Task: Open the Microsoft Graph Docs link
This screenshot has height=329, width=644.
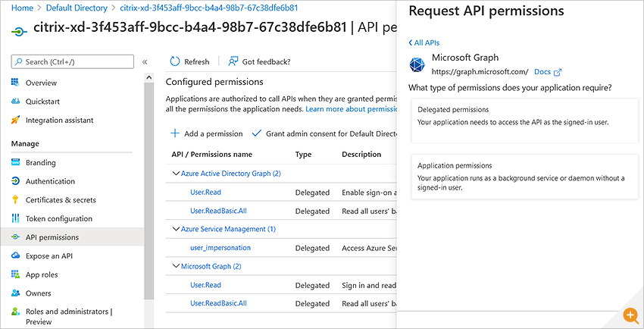Action: pos(542,72)
